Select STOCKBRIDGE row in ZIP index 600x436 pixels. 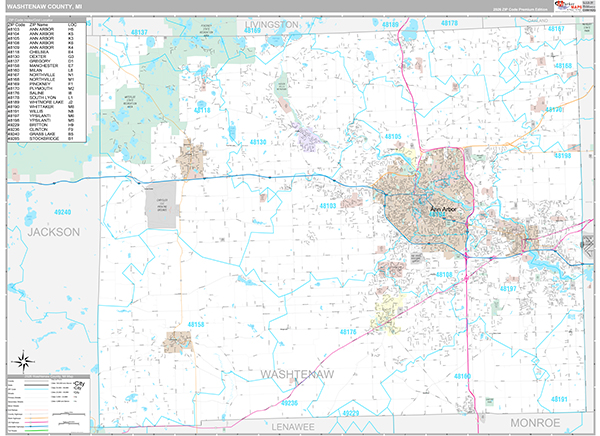pyautogui.click(x=40, y=138)
